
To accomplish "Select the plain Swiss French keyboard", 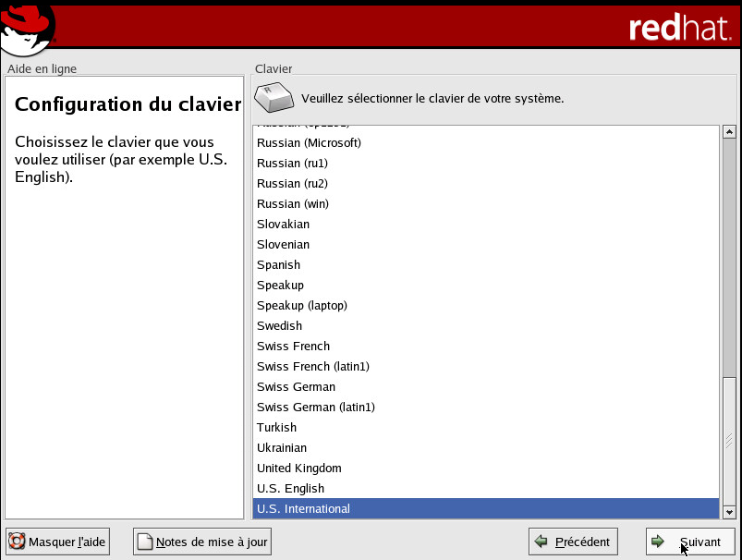I will pos(486,347).
